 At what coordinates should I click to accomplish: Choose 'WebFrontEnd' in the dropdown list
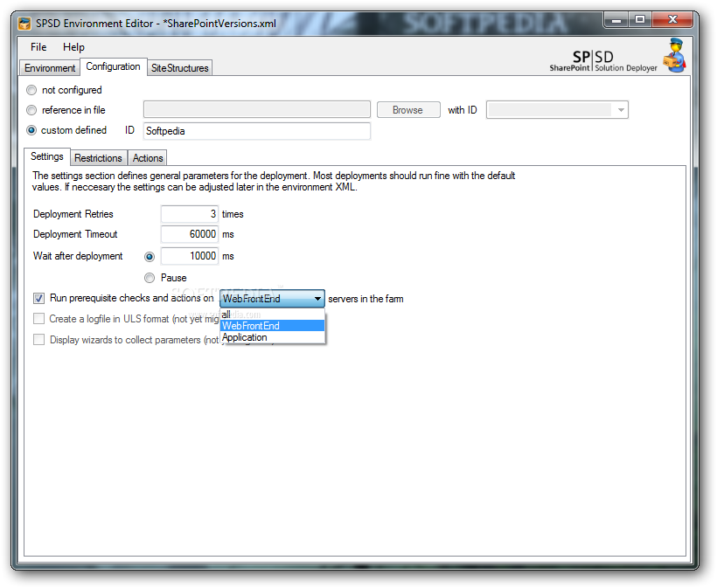tap(272, 326)
